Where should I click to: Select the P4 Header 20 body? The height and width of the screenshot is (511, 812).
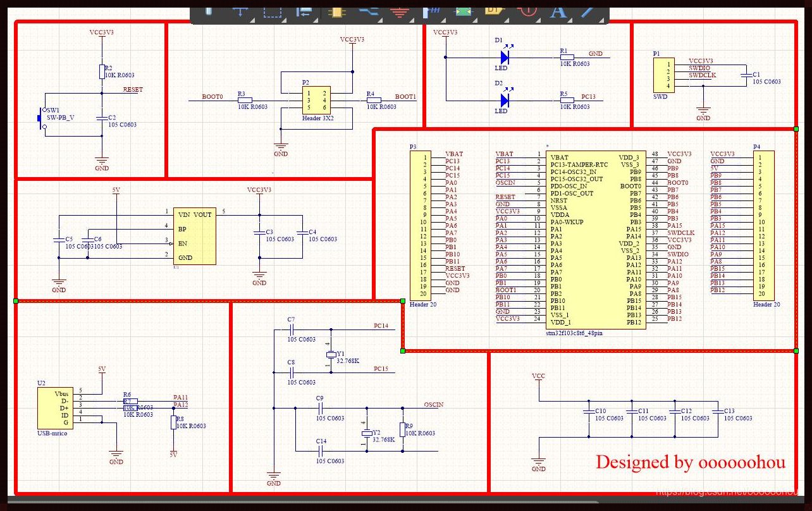pos(763,226)
